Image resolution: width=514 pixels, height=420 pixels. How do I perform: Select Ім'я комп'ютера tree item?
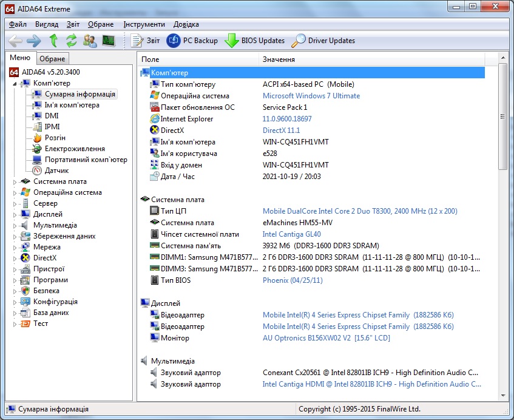pyautogui.click(x=72, y=105)
